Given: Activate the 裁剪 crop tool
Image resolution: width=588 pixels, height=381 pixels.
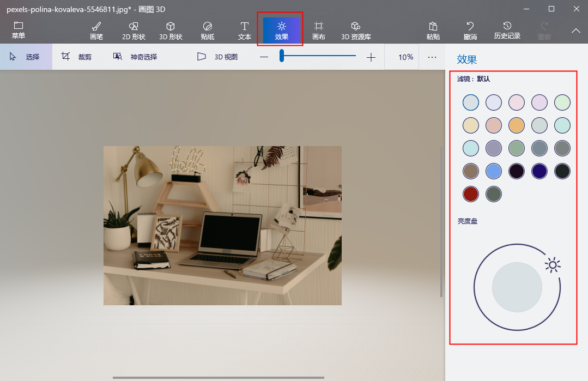Looking at the screenshot, I should (76, 57).
